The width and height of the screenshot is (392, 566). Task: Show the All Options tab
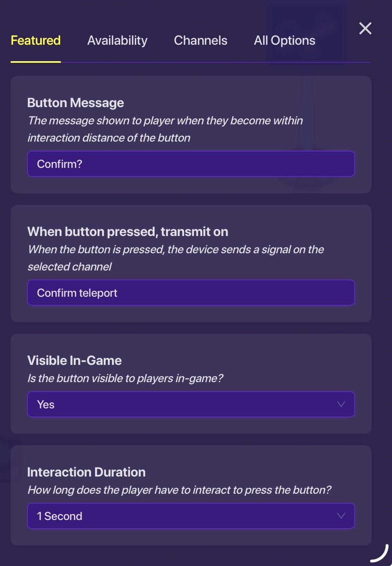285,41
